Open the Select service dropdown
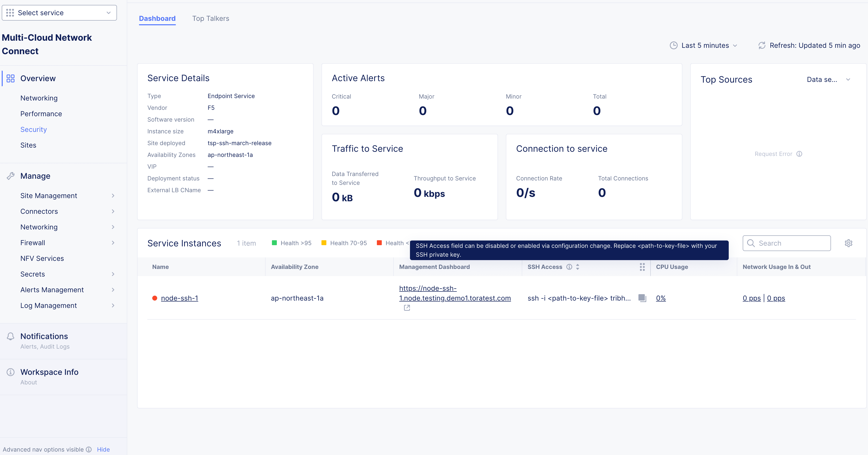The height and width of the screenshot is (455, 868). [59, 13]
